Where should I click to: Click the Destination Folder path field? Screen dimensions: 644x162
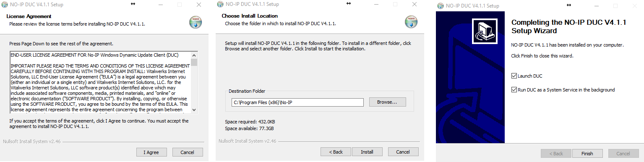point(297,102)
